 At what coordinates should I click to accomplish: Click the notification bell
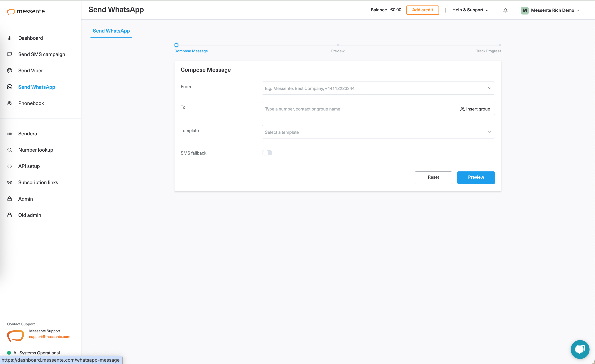[505, 10]
